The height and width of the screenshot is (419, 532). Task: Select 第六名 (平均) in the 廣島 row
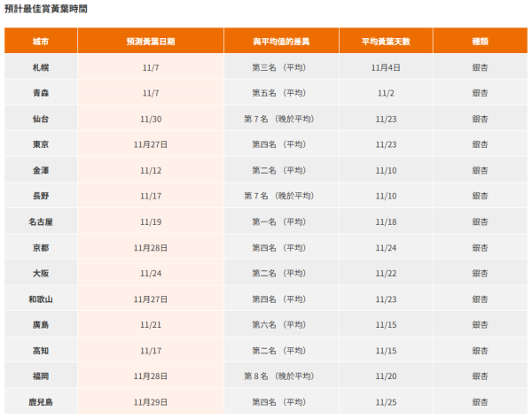pos(278,325)
